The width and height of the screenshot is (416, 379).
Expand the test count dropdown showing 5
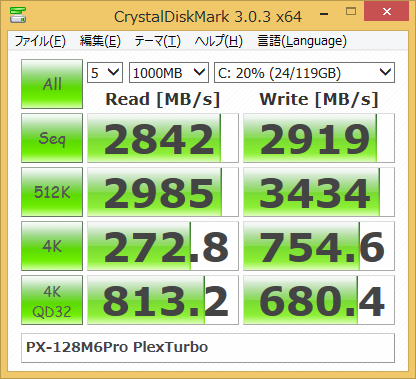click(x=105, y=72)
